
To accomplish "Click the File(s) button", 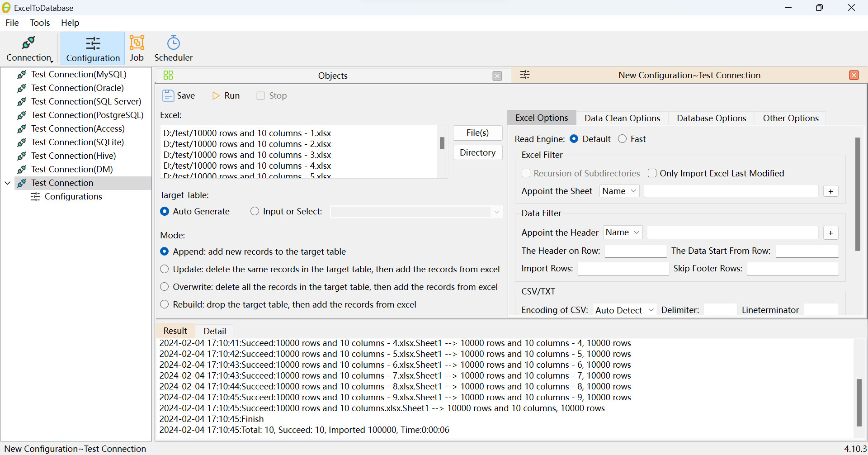I will coord(477,133).
